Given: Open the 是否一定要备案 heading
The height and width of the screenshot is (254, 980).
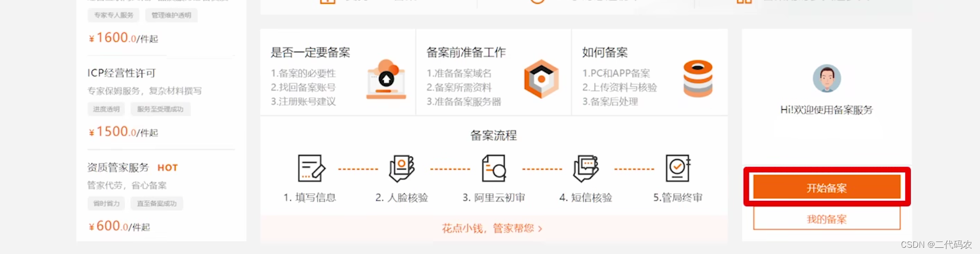Looking at the screenshot, I should (x=310, y=53).
